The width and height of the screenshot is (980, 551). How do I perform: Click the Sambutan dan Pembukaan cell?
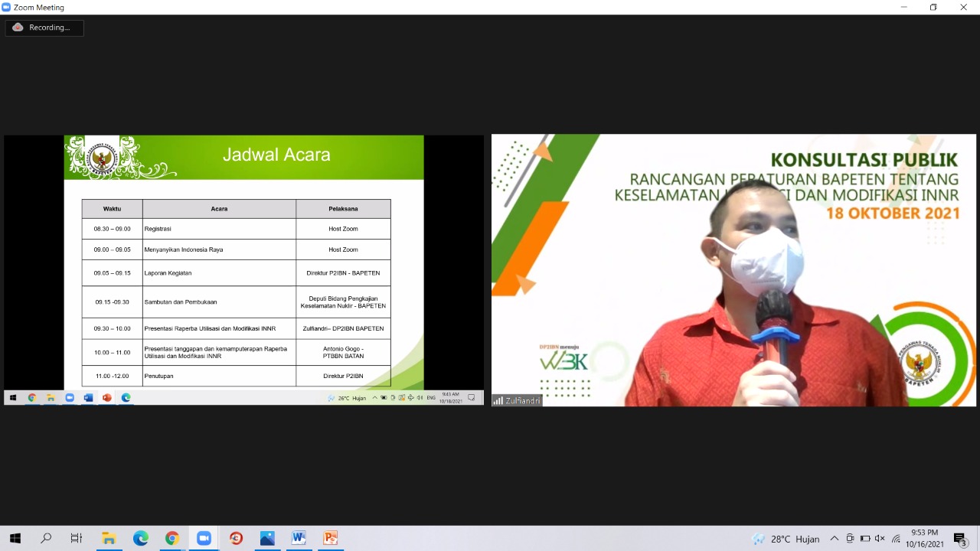[x=219, y=302]
